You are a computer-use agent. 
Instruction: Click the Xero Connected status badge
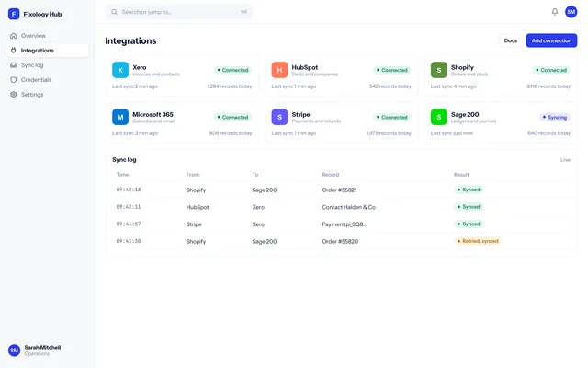click(x=232, y=70)
